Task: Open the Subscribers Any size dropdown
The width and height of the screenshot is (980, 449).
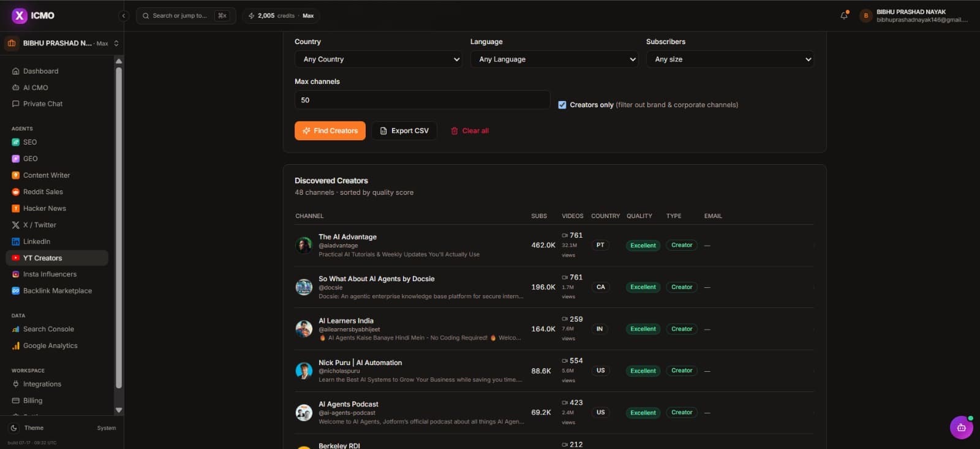Action: point(730,59)
